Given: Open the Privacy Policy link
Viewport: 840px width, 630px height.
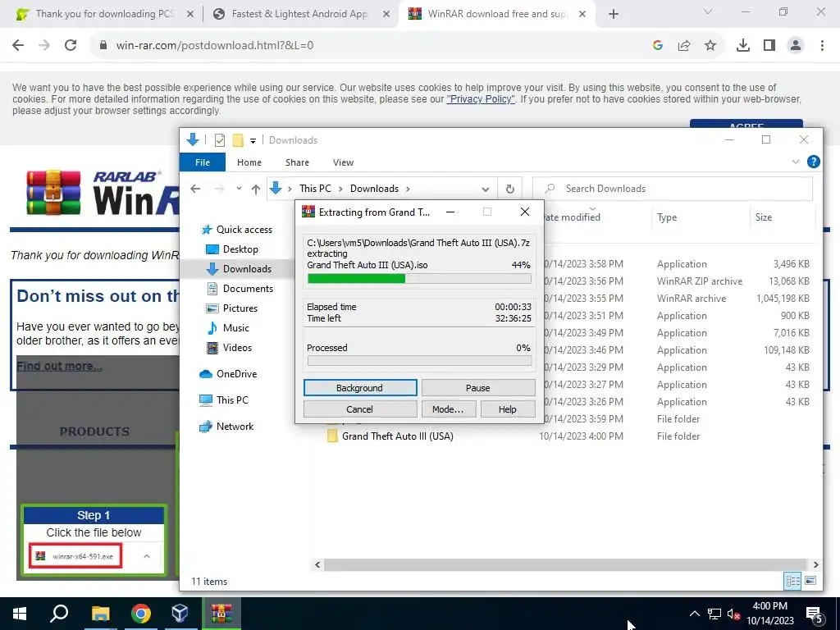Looking at the screenshot, I should (x=481, y=99).
